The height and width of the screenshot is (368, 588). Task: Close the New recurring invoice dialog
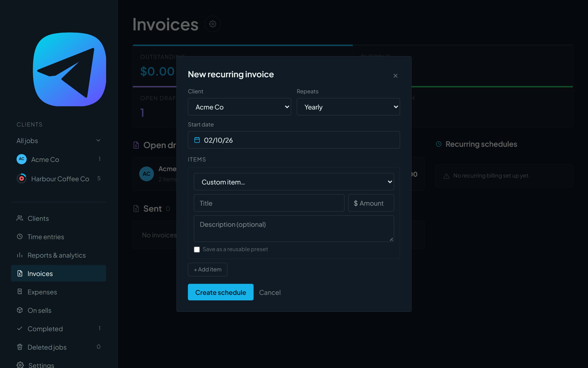(395, 76)
